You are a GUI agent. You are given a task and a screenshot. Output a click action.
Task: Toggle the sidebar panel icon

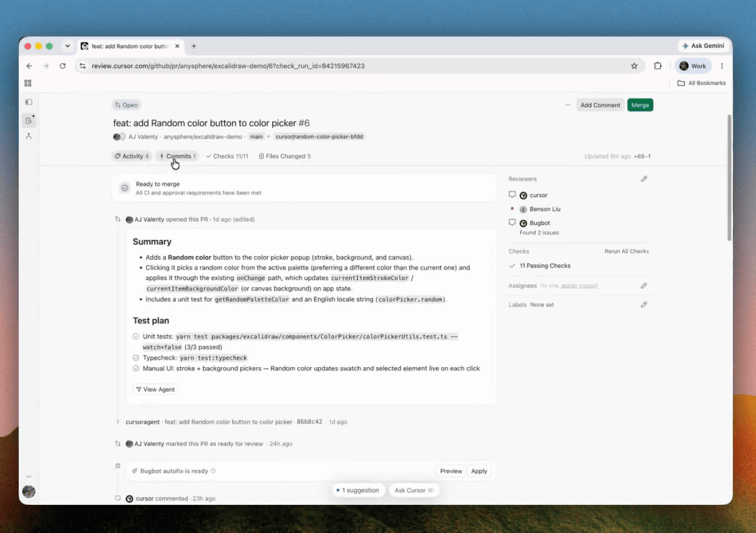tap(29, 102)
